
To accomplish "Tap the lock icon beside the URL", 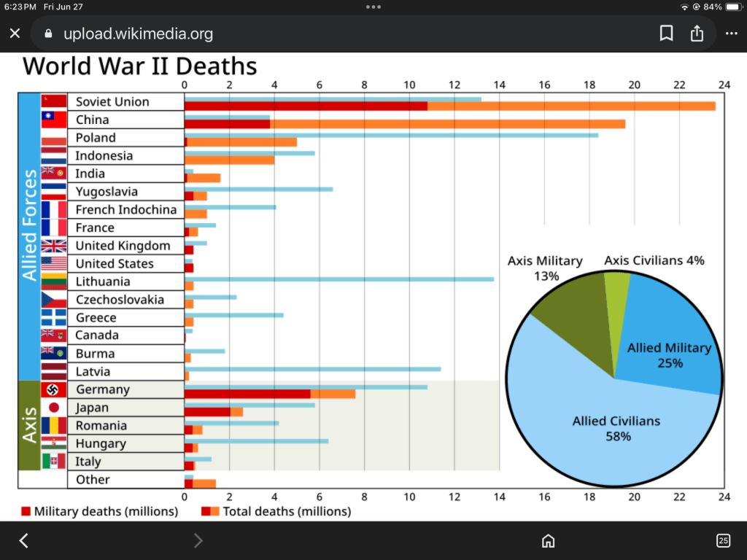I will tap(49, 34).
